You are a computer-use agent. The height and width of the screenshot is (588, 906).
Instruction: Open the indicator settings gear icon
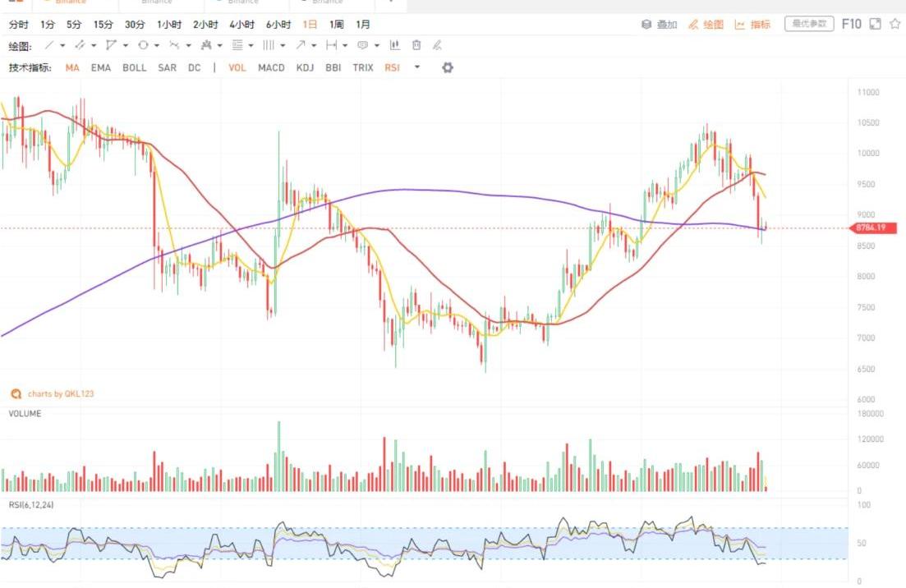(448, 67)
